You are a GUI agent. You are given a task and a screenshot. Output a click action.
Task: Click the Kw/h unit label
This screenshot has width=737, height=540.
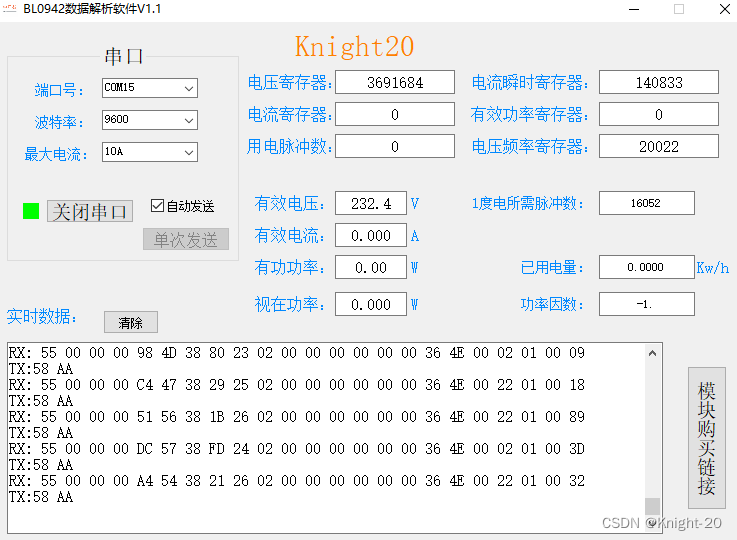point(713,268)
